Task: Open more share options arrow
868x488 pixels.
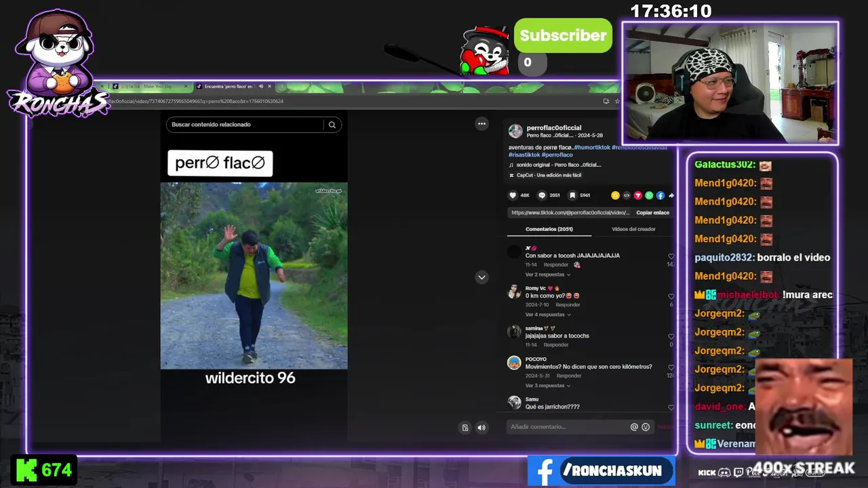Action: point(671,195)
